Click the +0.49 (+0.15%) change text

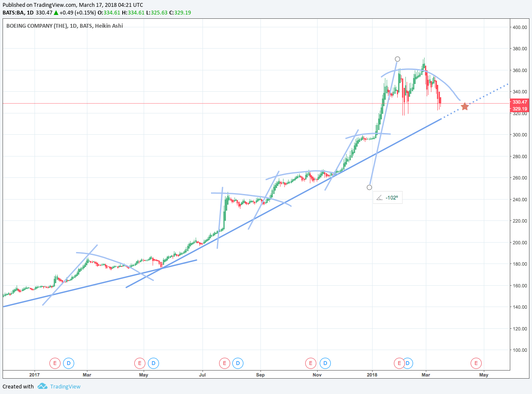(x=78, y=13)
